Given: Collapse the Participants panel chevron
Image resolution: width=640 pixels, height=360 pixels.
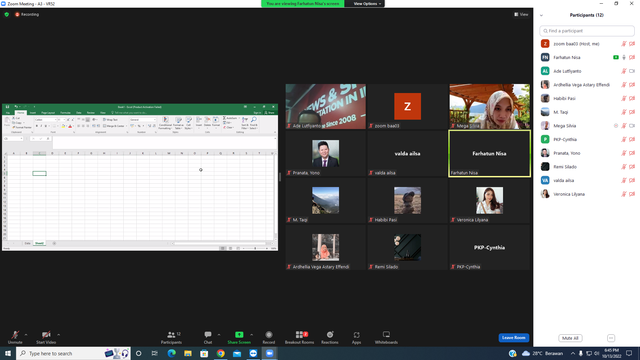Looking at the screenshot, I should [x=541, y=16].
